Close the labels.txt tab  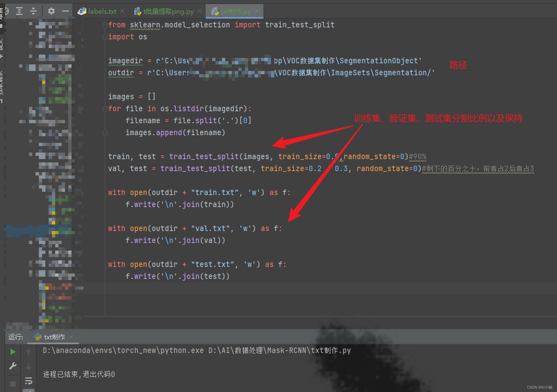pos(122,11)
